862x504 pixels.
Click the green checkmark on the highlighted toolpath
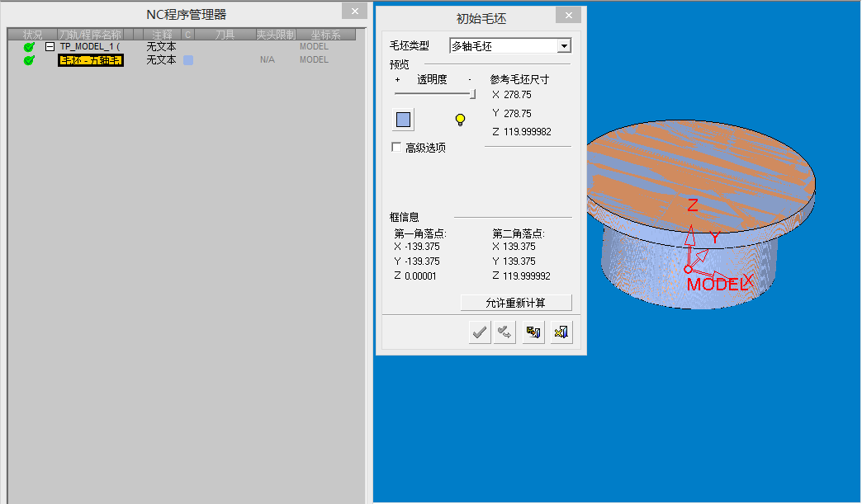pos(27,59)
